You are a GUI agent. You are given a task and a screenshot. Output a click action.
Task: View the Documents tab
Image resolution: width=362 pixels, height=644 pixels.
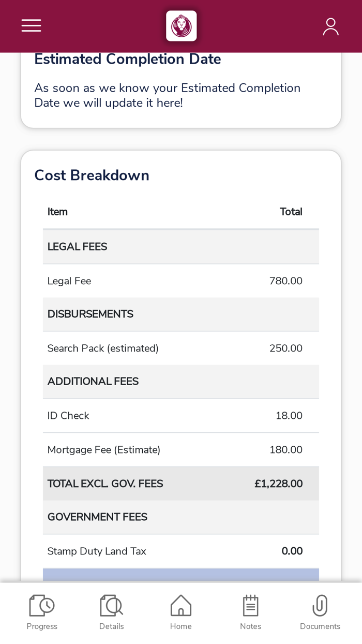320,612
